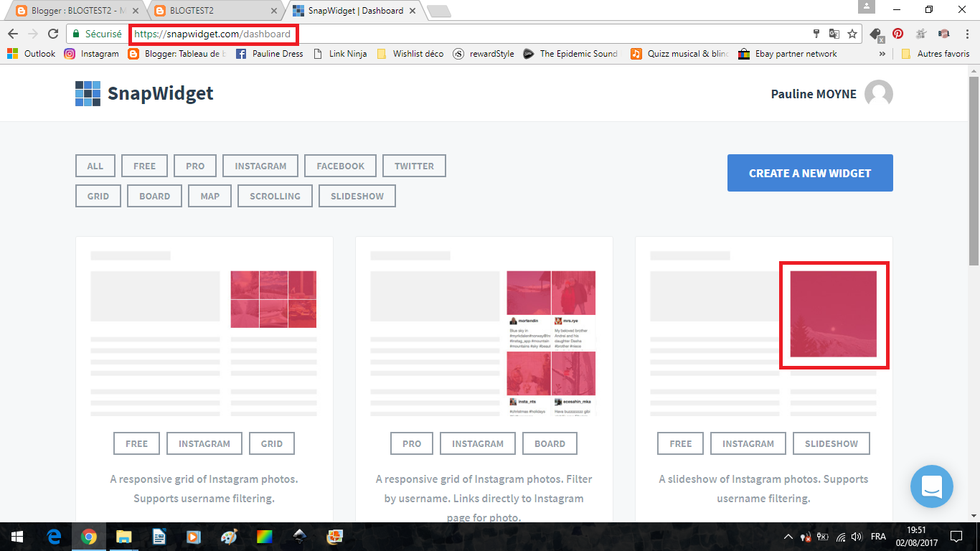Click the back navigation arrow

click(x=13, y=34)
